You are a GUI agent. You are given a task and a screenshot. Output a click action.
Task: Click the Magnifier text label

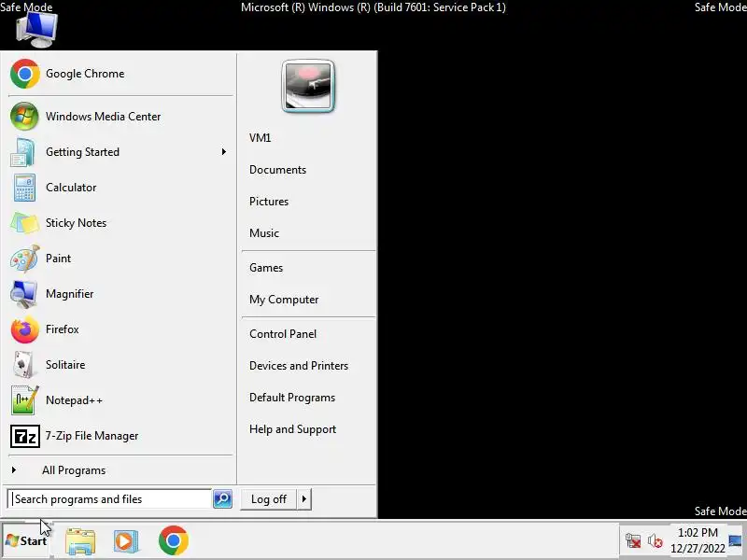69,294
